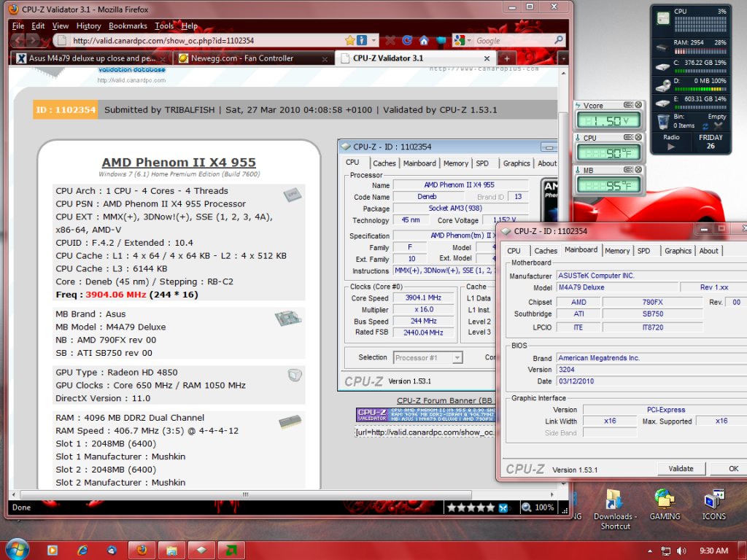Reload the page with the refresh icon
747x560 pixels.
coord(406,41)
